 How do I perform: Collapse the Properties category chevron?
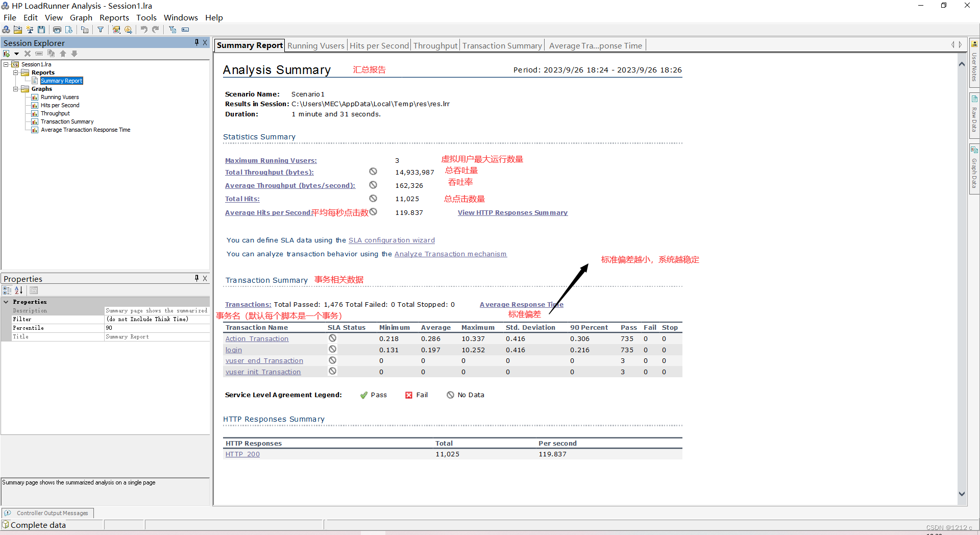point(6,302)
